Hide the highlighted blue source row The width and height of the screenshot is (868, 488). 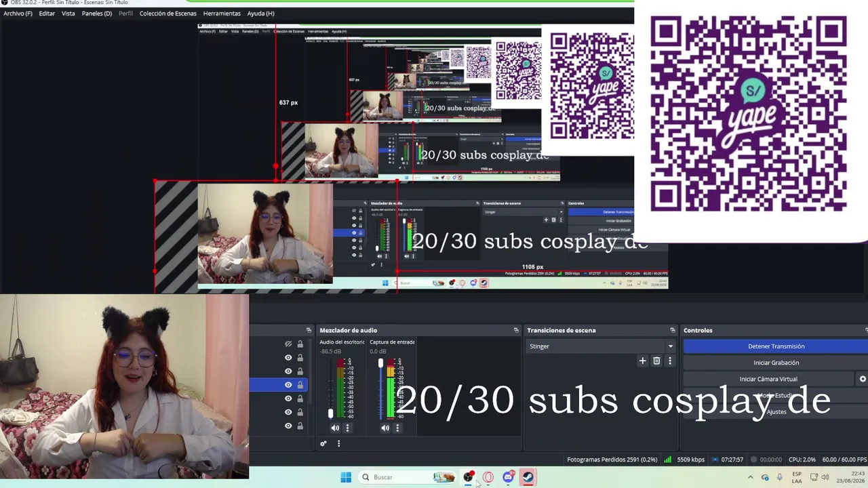tap(288, 385)
